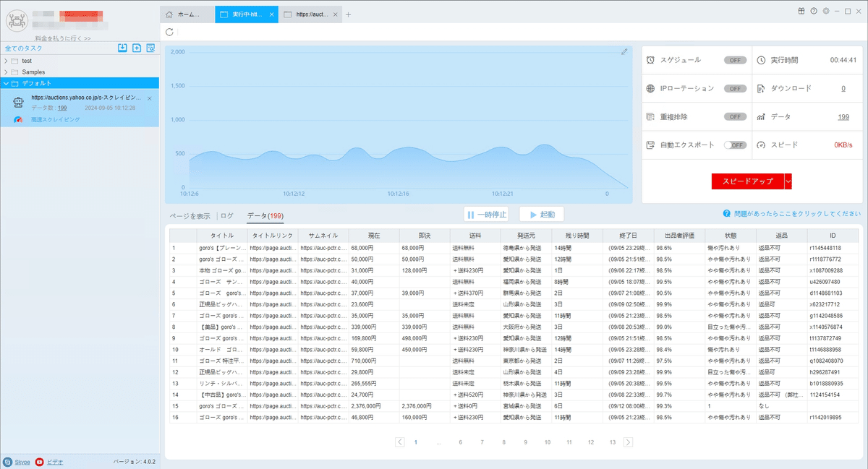Open the gift icon in title bar
The height and width of the screenshot is (469, 868).
[801, 11]
